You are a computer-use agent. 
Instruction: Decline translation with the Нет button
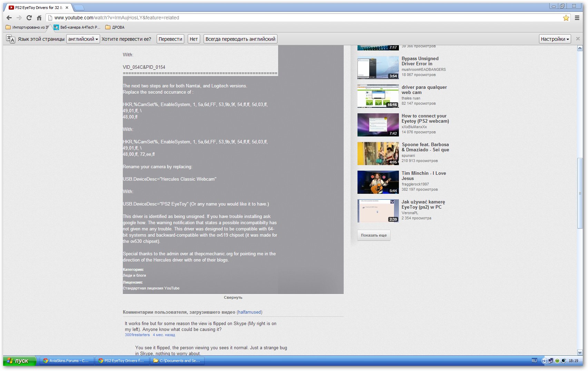194,39
